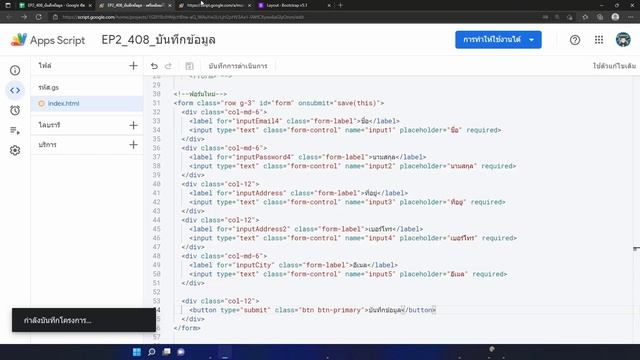Go back in browser history
The width and height of the screenshot is (640, 360).
[9, 17]
